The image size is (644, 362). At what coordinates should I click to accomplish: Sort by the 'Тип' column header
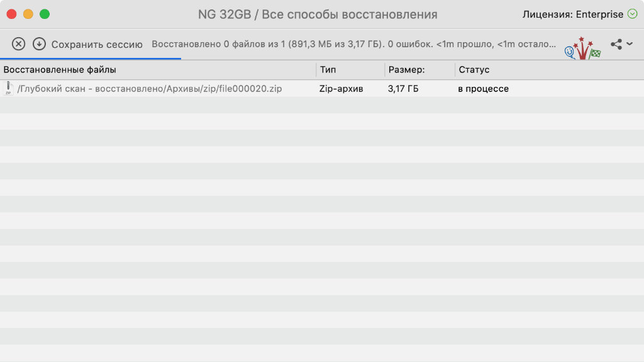click(x=328, y=70)
